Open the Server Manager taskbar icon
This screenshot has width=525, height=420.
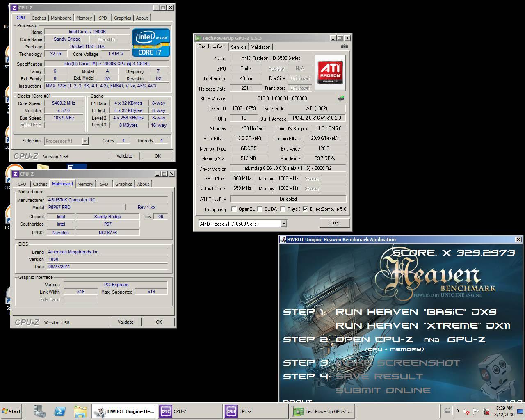[x=40, y=411]
